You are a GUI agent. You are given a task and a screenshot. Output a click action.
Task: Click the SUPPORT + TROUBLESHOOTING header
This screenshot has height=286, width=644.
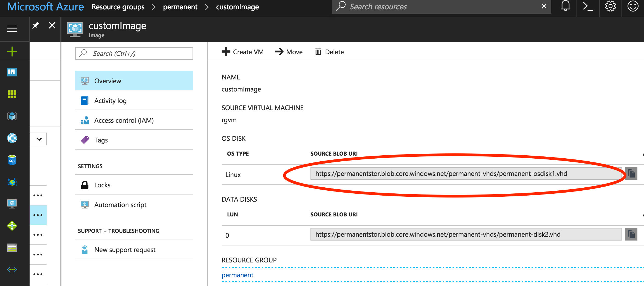click(118, 231)
